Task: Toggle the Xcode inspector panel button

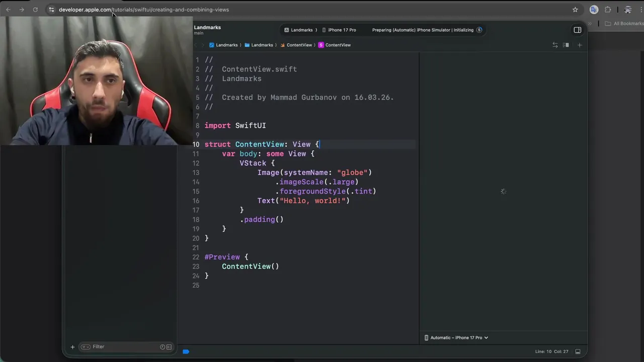Action: click(578, 30)
